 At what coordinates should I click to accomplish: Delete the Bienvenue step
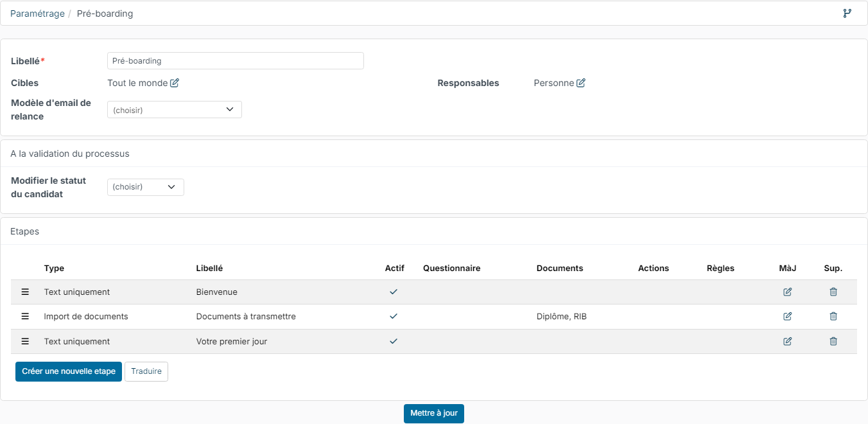coord(833,292)
